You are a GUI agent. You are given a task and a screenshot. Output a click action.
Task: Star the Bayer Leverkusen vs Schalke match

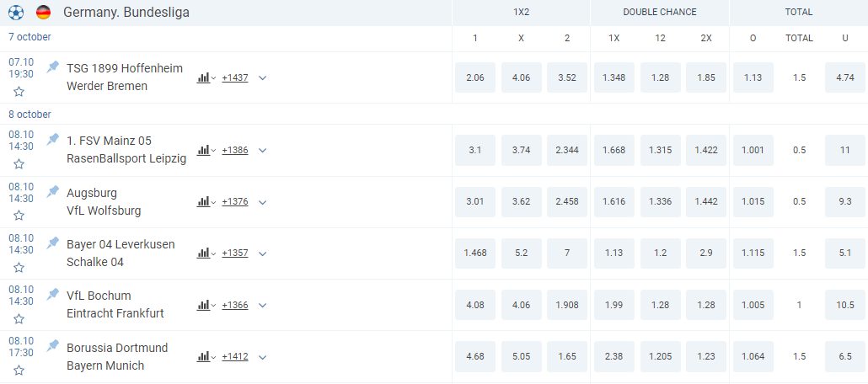click(x=19, y=267)
